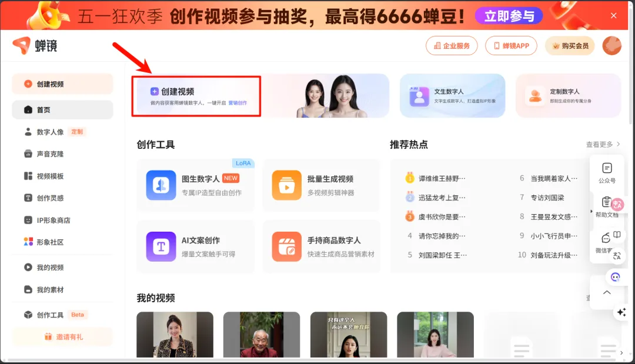635x364 pixels.
Task: Click the 购买会员 button
Action: [570, 46]
